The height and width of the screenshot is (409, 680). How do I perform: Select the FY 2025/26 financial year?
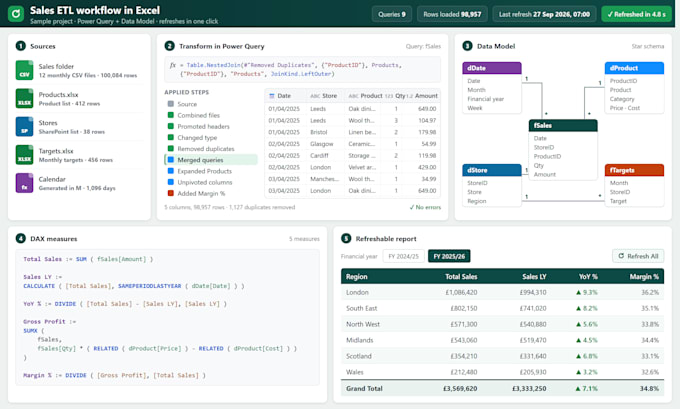(x=449, y=256)
